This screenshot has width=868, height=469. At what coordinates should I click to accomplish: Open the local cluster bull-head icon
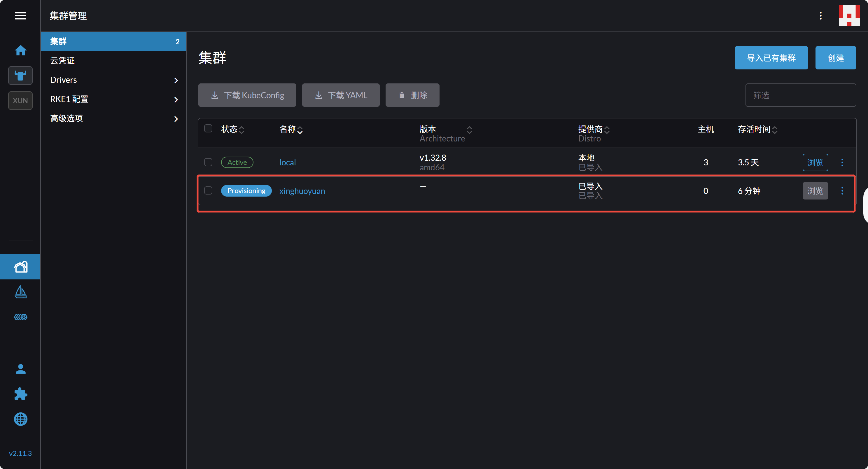(20, 76)
